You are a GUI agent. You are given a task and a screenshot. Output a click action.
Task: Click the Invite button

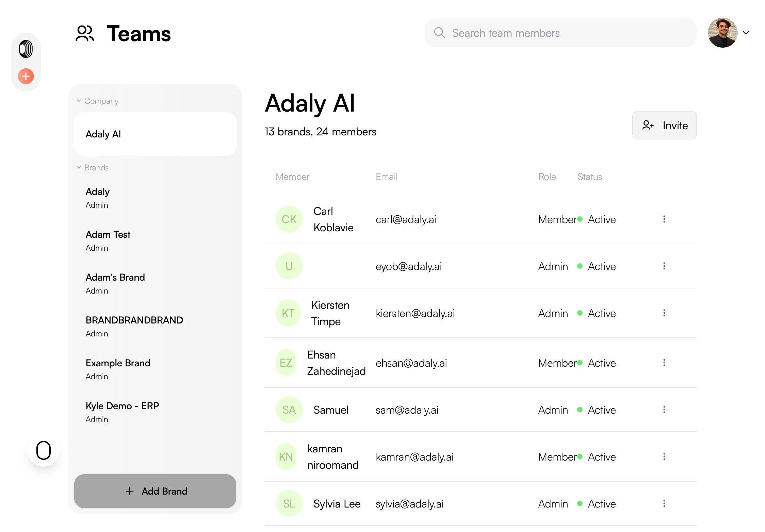point(664,125)
